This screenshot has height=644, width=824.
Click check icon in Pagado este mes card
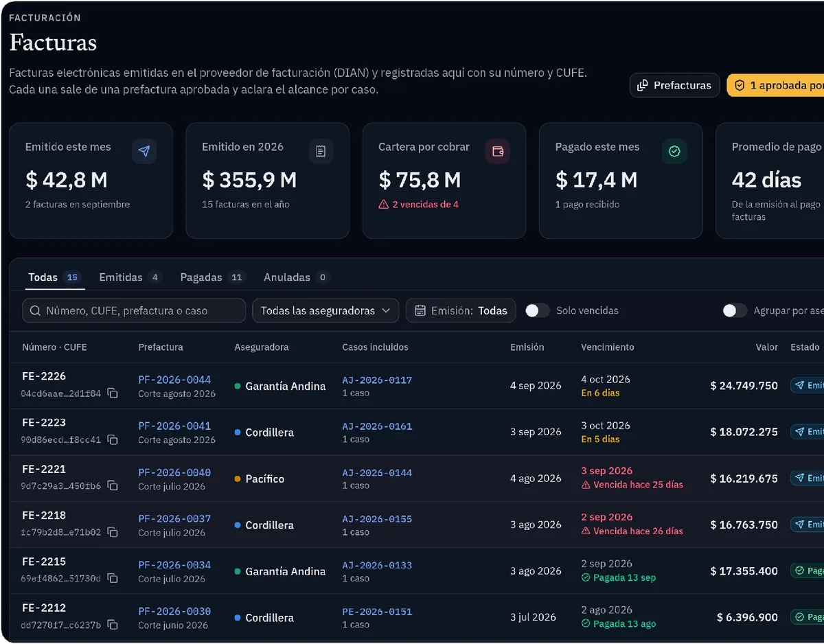(674, 152)
